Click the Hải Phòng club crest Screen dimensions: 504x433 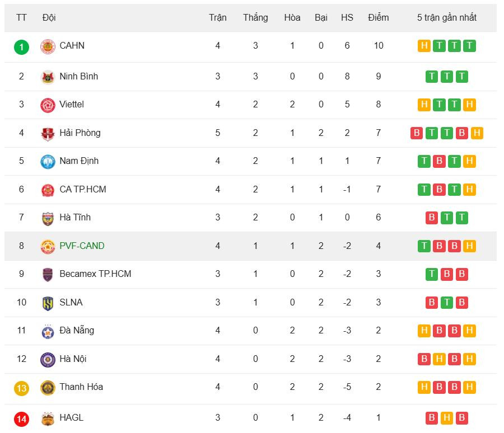tap(48, 133)
